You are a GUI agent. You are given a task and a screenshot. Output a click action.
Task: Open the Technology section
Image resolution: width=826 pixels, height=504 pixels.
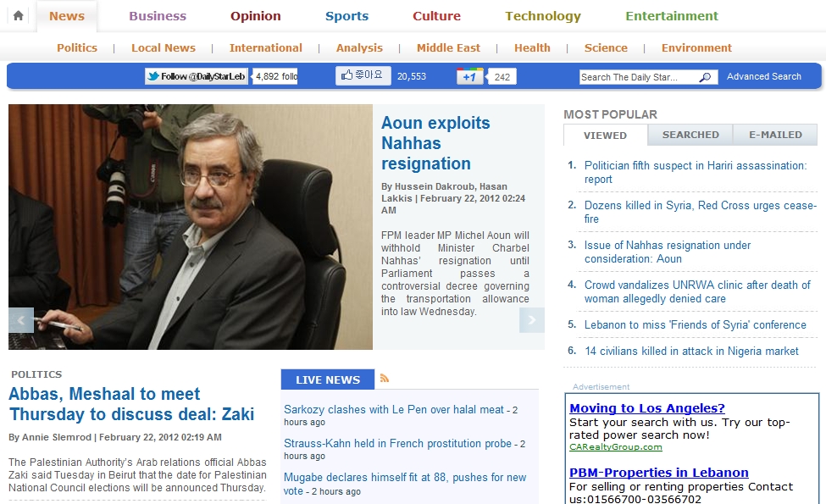543,16
